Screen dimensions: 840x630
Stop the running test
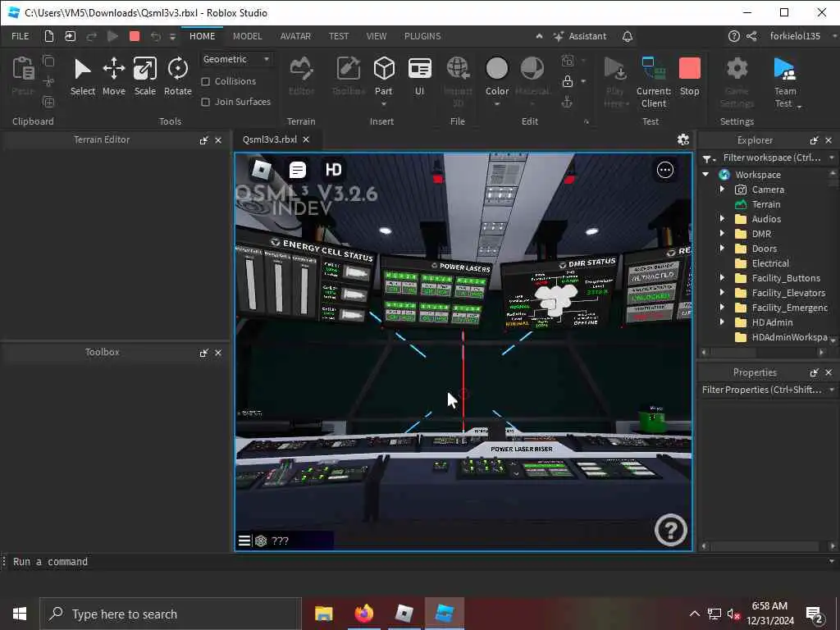click(689, 77)
